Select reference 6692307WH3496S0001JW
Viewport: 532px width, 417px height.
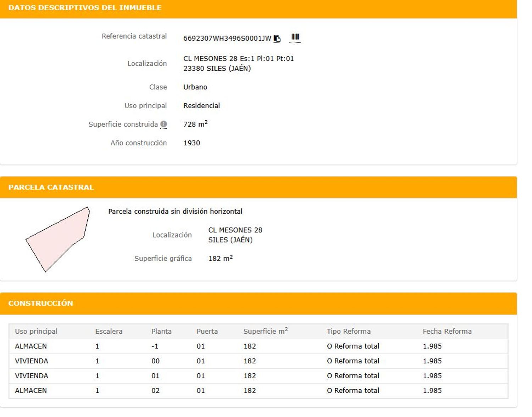pyautogui.click(x=227, y=38)
